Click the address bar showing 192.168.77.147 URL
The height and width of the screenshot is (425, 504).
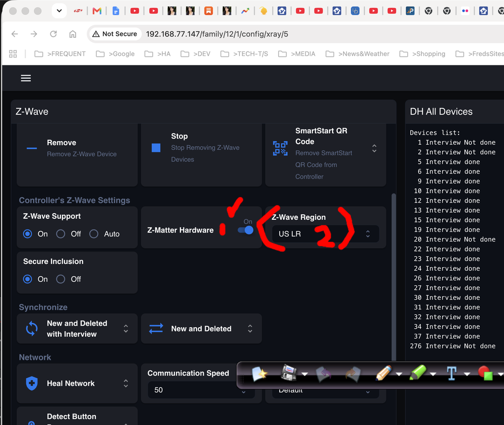tap(217, 34)
